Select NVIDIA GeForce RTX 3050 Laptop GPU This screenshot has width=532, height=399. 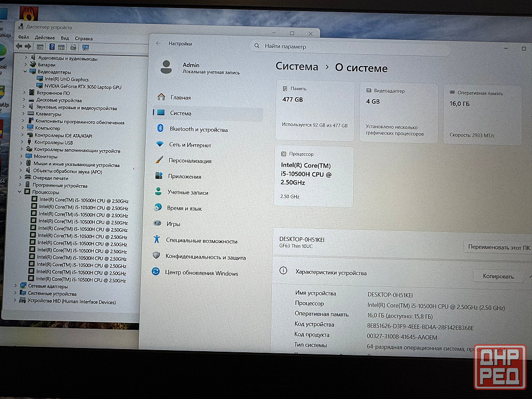82,86
